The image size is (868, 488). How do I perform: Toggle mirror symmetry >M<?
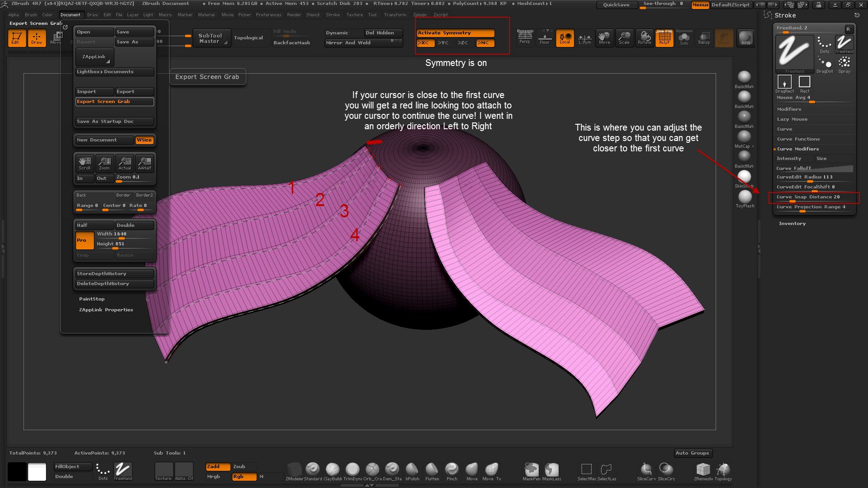coord(485,43)
